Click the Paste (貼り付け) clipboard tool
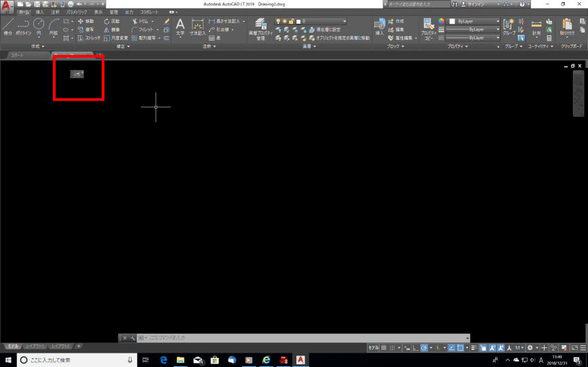Viewport: 588px width, 367px height. point(566,27)
